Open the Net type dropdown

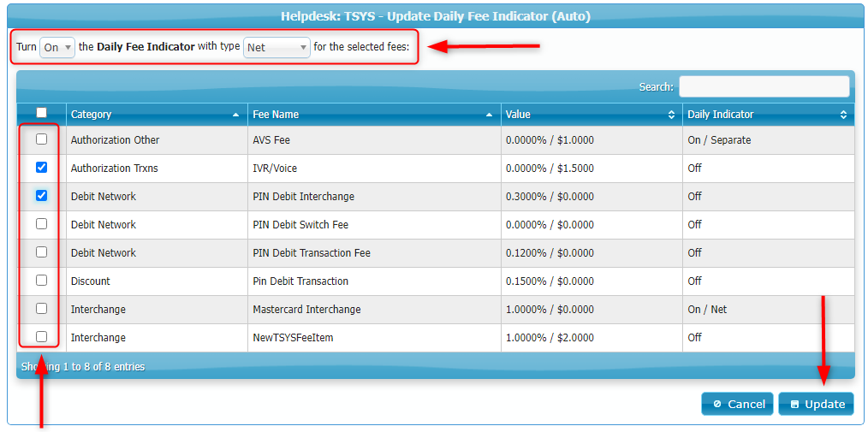click(x=276, y=48)
